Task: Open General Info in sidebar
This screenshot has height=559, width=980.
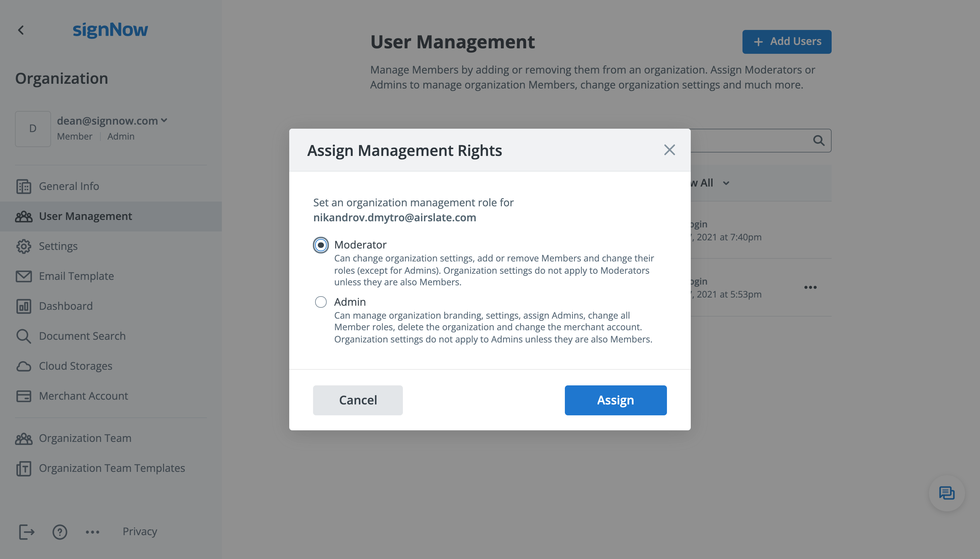Action: [69, 186]
